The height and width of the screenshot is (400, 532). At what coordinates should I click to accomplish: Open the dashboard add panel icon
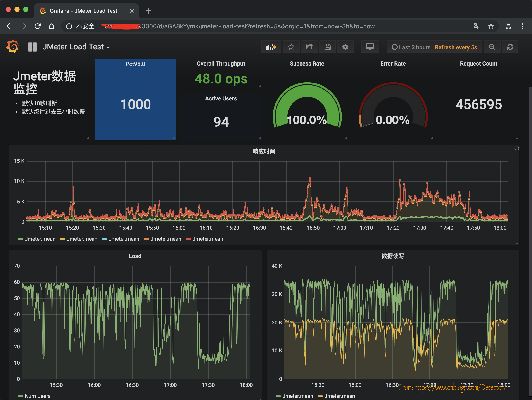(271, 47)
